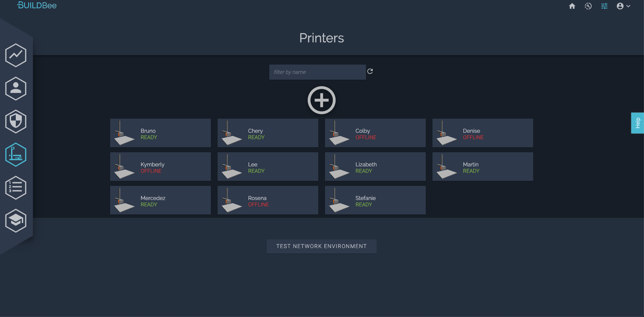
Task: Open the security shield sidebar icon
Action: (x=16, y=121)
